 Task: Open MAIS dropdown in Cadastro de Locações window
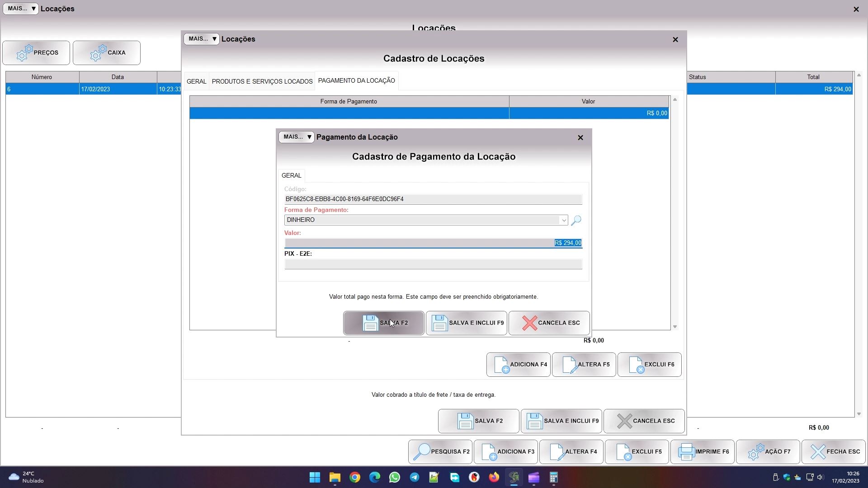(x=201, y=39)
